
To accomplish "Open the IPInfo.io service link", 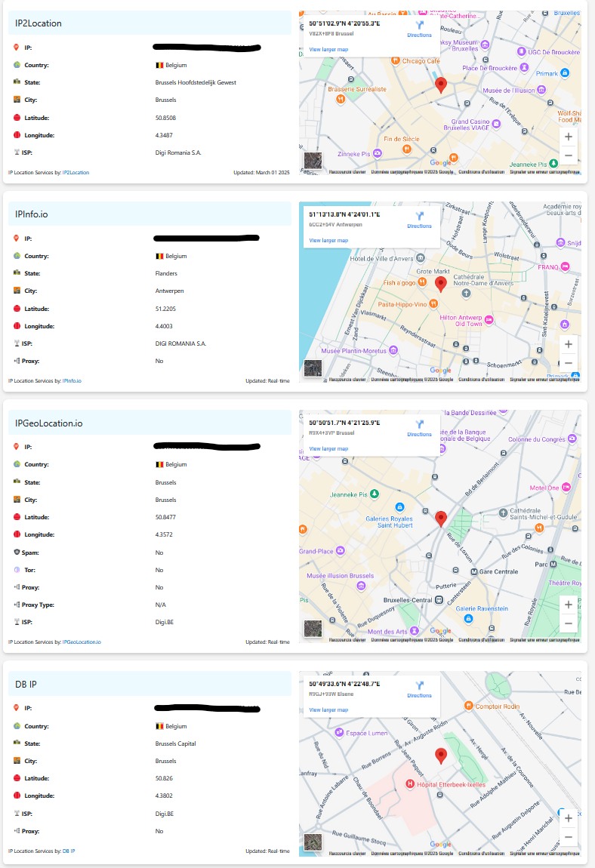I will pyautogui.click(x=72, y=381).
